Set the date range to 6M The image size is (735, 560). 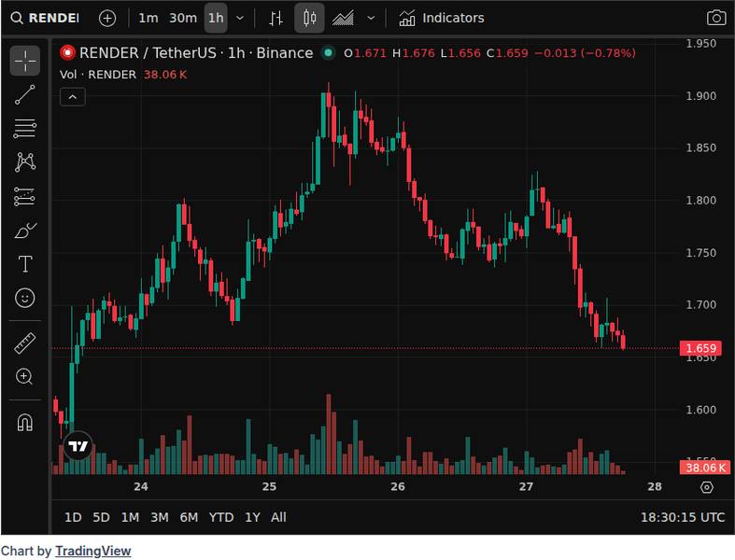coord(189,517)
